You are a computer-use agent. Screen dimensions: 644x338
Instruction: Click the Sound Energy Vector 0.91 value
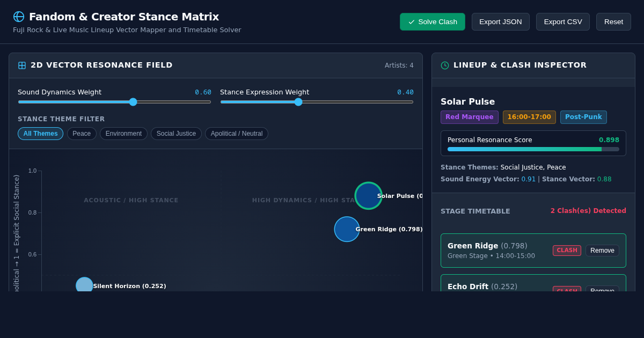[529, 179]
